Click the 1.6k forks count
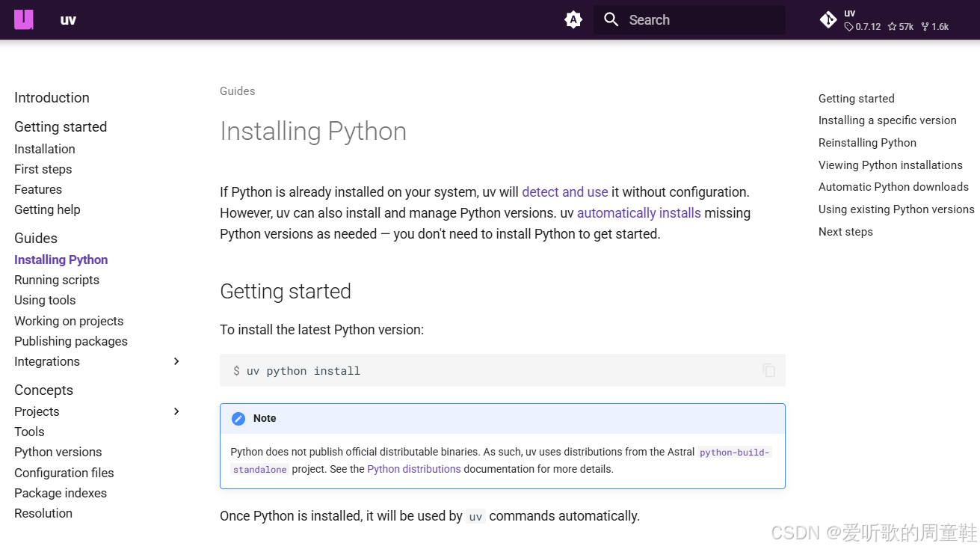This screenshot has height=549, width=980. click(940, 27)
